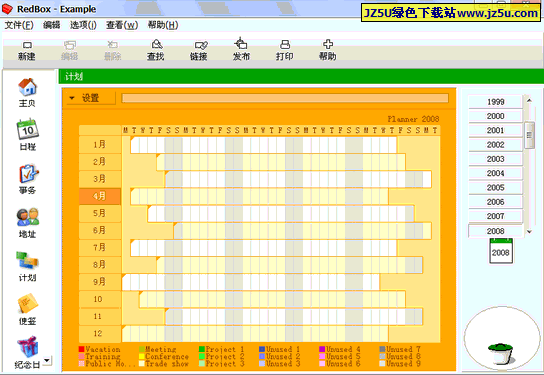This screenshot has width=544, height=375.
Task: Select year 2002 in the list
Action: pos(495,145)
